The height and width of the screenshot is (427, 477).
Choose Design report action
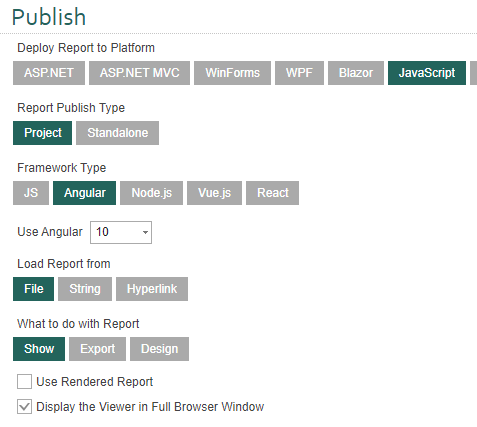159,349
